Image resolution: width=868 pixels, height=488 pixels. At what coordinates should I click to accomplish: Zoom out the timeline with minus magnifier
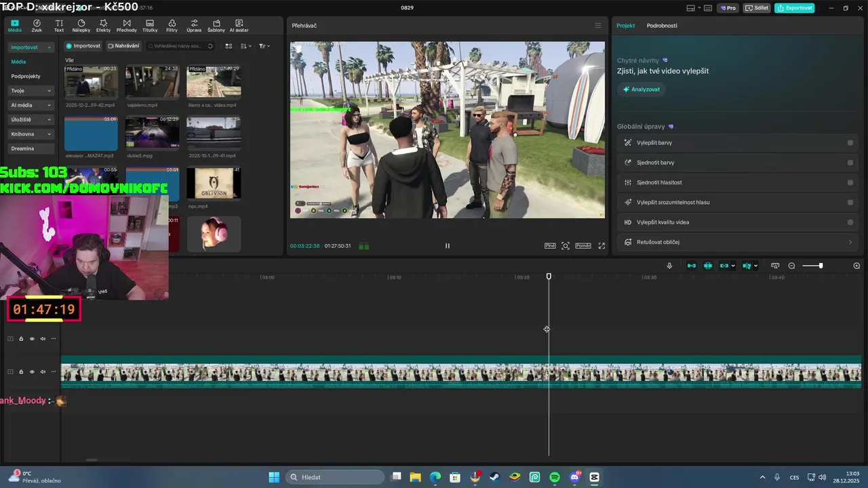point(791,266)
